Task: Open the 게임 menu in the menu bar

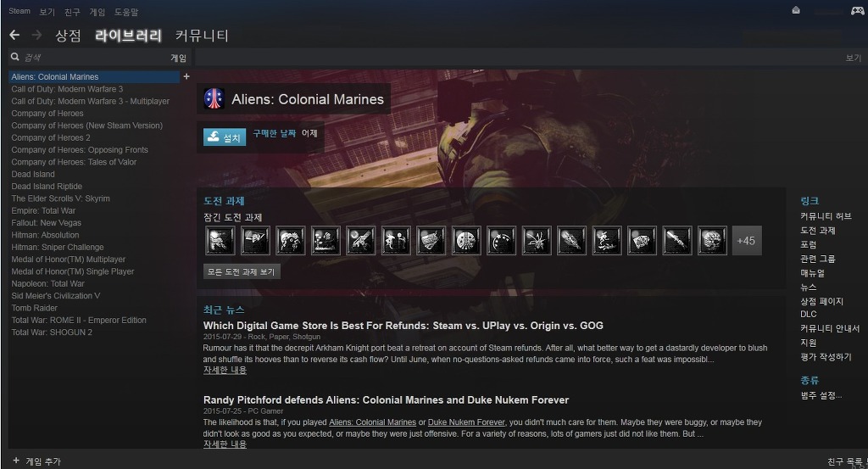Action: [97, 12]
